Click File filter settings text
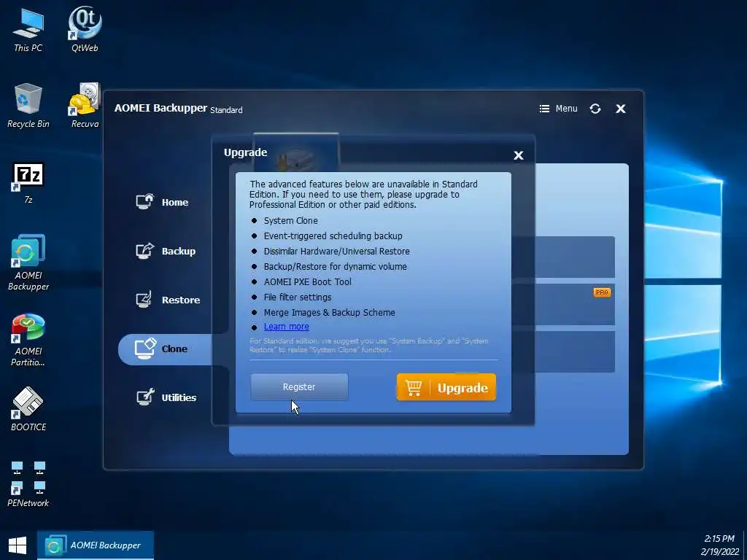Image resolution: width=747 pixels, height=560 pixels. (298, 297)
